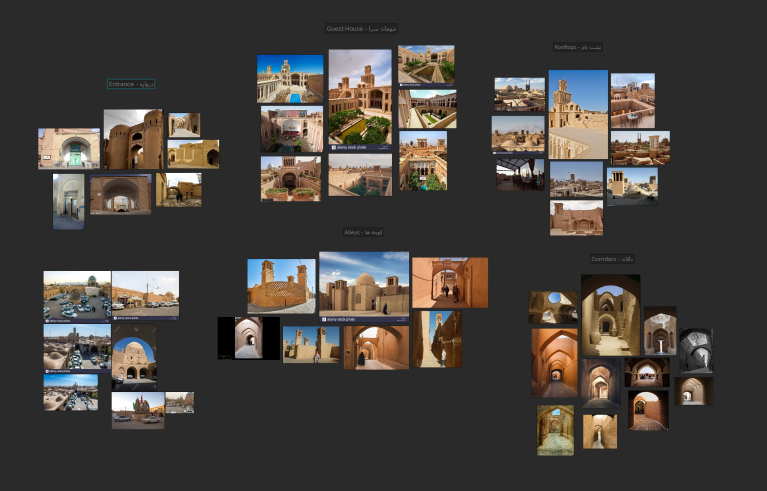Click the large brick tower gate image
767x491 pixels.
coord(132,140)
